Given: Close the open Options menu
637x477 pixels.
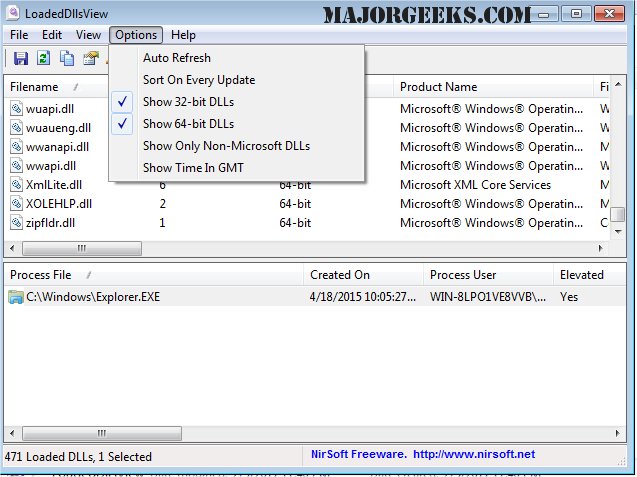Looking at the screenshot, I should pos(136,35).
